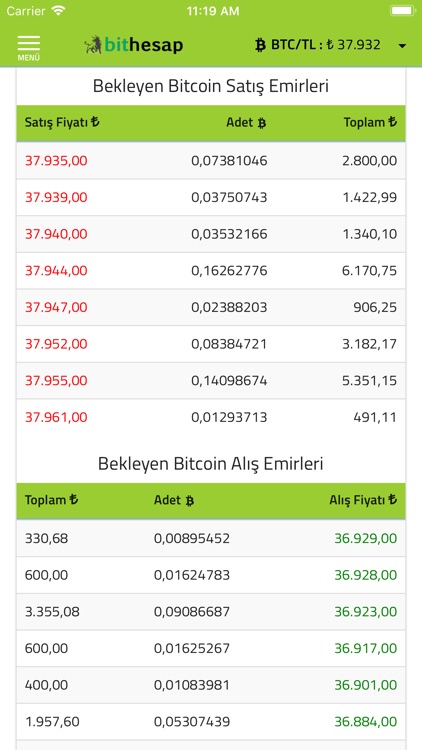Select the Toplam header in sell orders table
This screenshot has height=750, width=422.
pos(370,122)
